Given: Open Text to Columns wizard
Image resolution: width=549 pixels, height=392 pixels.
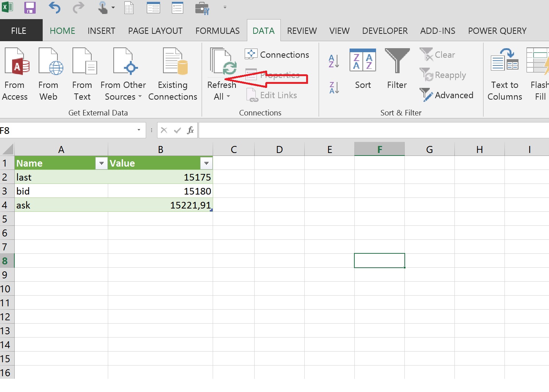Looking at the screenshot, I should (x=505, y=75).
